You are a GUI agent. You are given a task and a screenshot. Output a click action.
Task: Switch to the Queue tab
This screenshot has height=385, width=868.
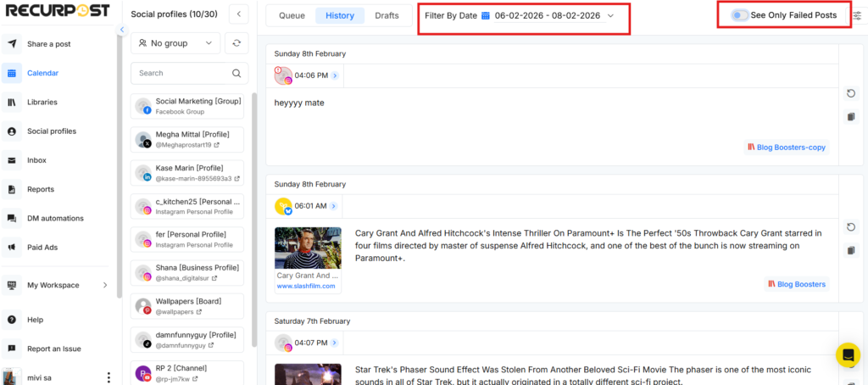292,15
